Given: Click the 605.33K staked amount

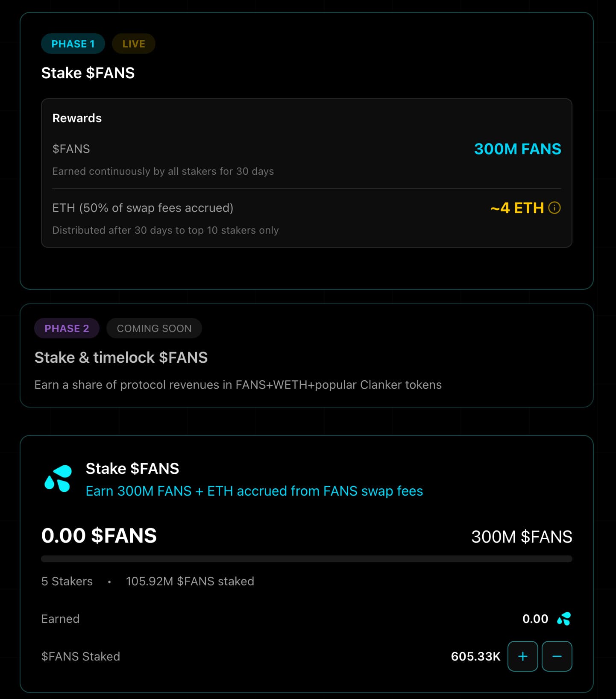Looking at the screenshot, I should pos(475,656).
